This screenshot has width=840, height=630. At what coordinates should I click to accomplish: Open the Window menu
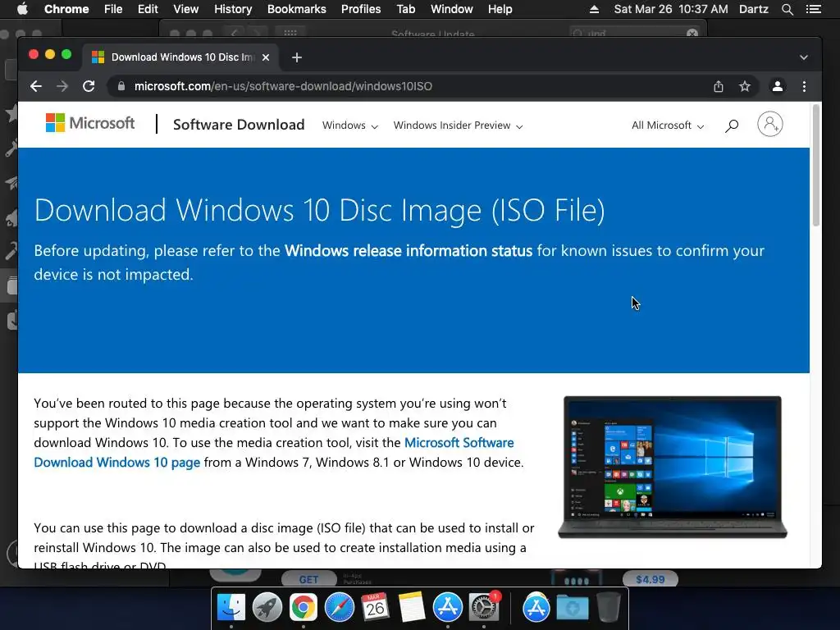click(x=452, y=9)
